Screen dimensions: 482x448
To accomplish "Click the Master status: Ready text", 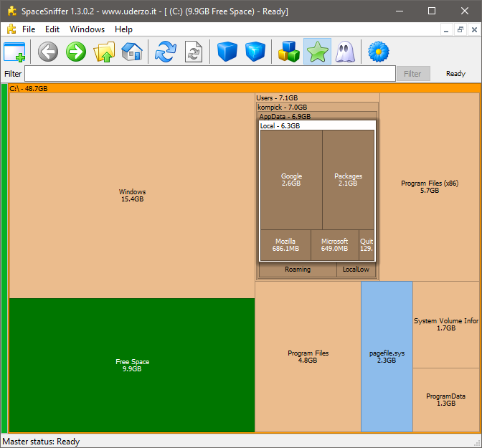I will click(41, 442).
